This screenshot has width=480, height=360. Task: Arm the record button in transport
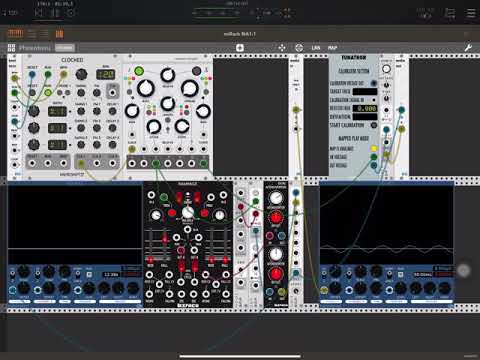[x=70, y=13]
